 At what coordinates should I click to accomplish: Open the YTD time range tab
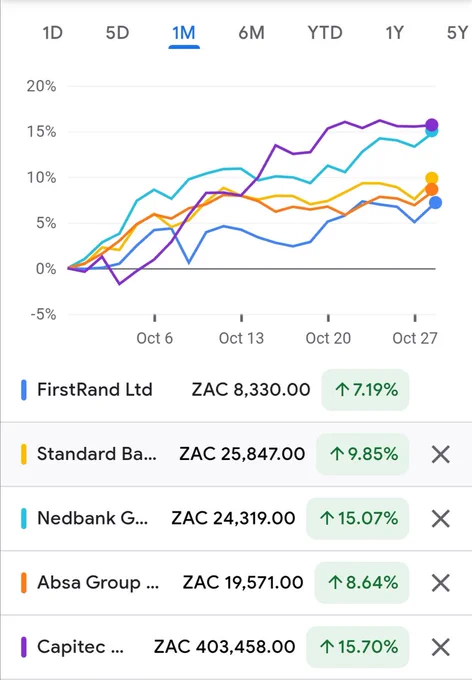[325, 33]
